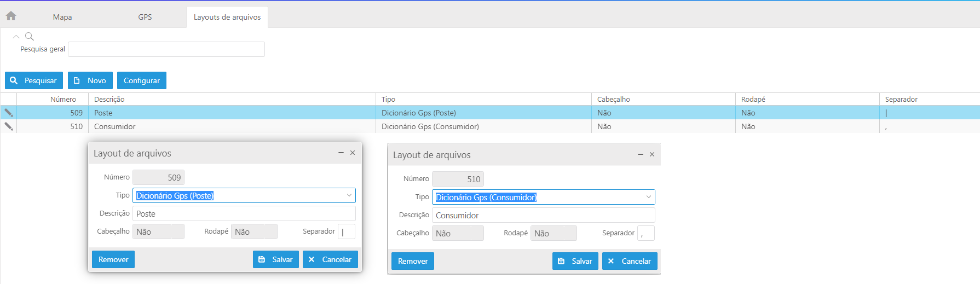Minimize the layout 510 dialog
The width and height of the screenshot is (980, 284).
640,155
